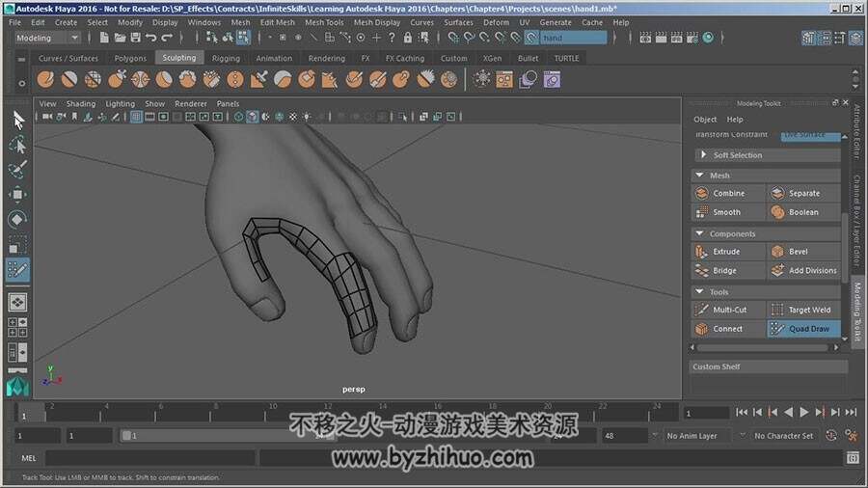Activate the Scale tool
Image resolution: width=868 pixels, height=488 pixels.
tap(17, 244)
